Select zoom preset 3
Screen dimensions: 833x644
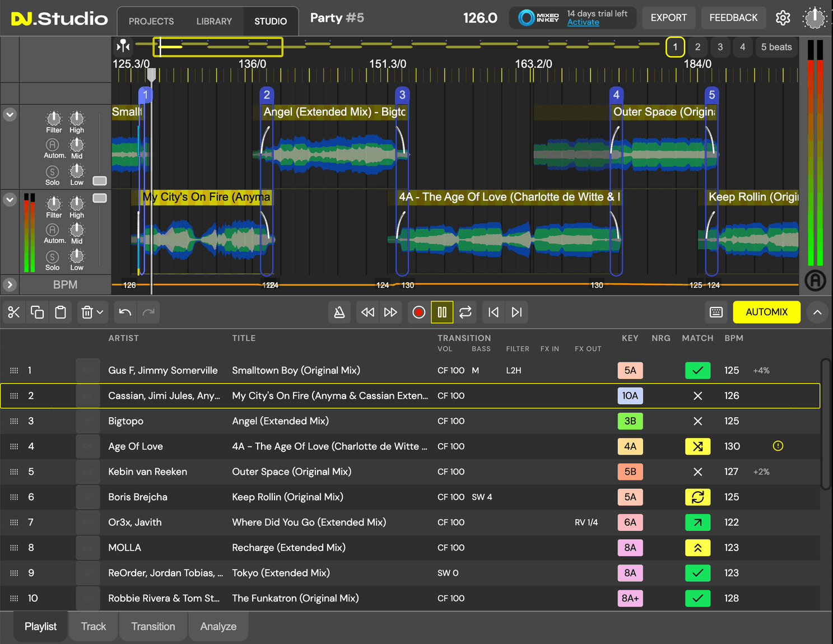(720, 47)
